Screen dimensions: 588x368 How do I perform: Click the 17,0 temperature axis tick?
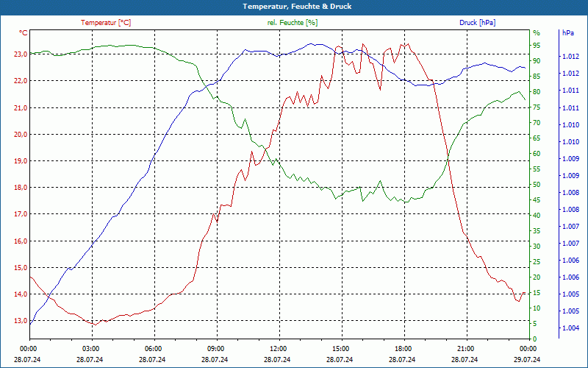[x=21, y=214]
